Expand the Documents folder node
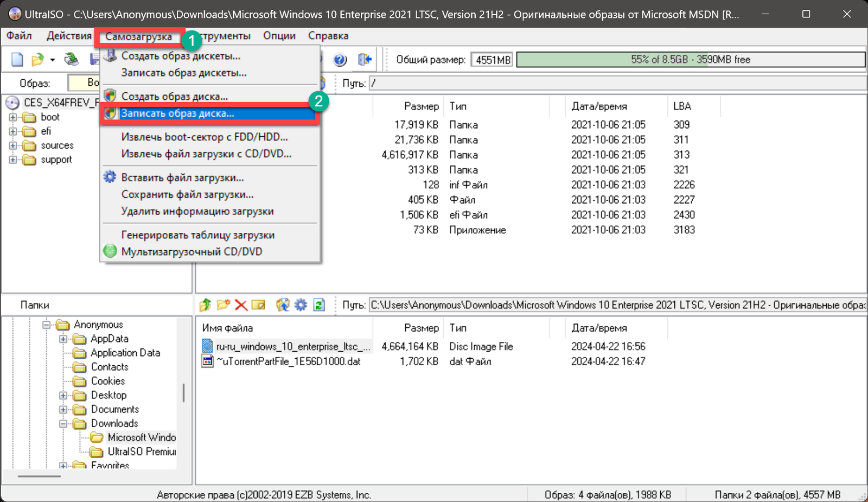 (63, 410)
